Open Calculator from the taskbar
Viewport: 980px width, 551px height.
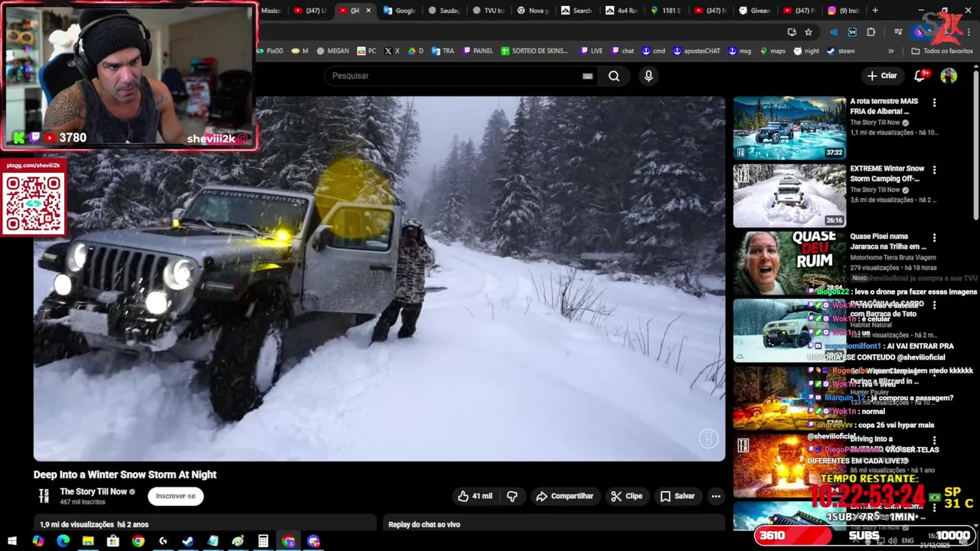click(263, 541)
